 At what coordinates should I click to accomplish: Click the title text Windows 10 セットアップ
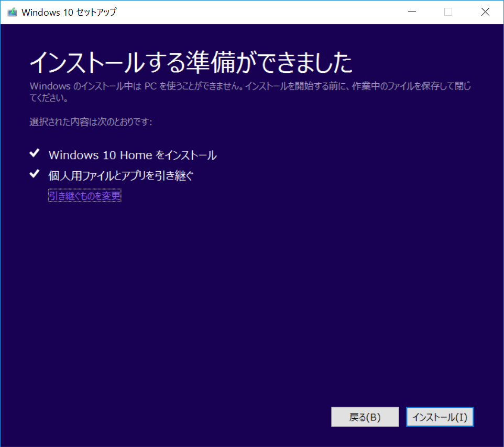69,12
